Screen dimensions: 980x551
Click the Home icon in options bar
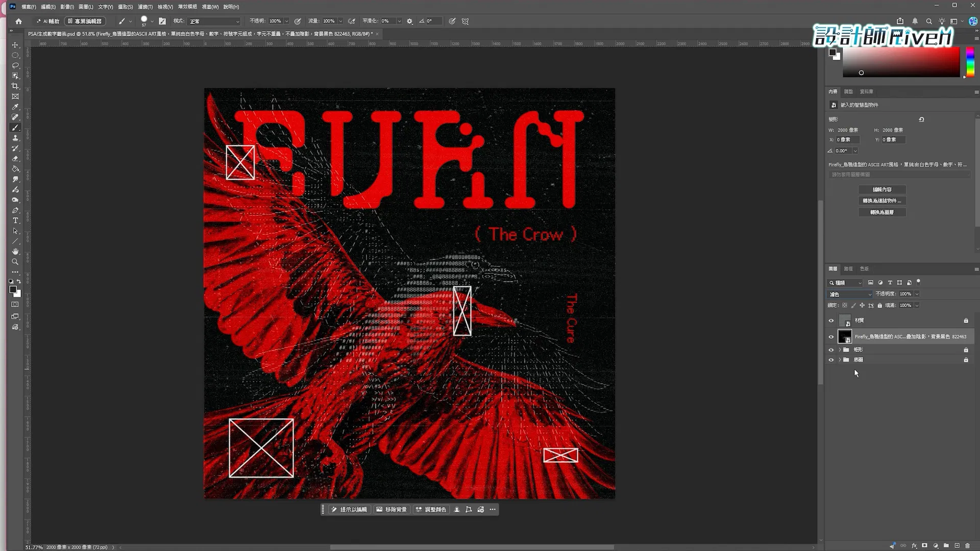(x=18, y=21)
